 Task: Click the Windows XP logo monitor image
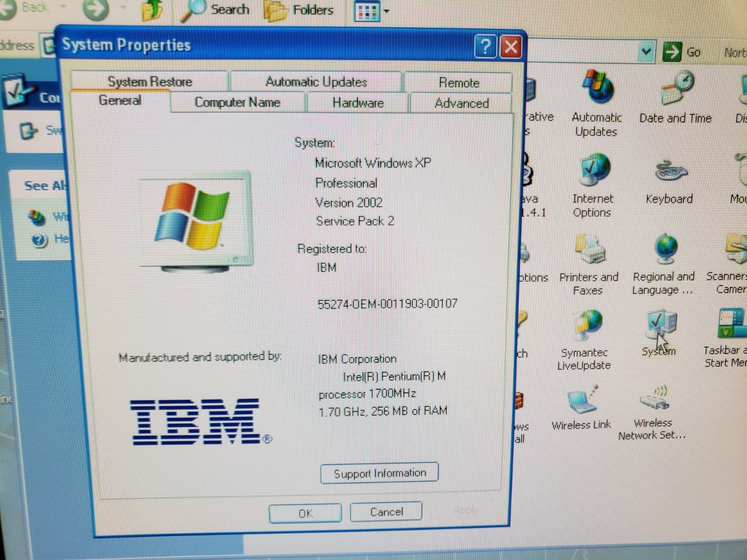pos(196,222)
